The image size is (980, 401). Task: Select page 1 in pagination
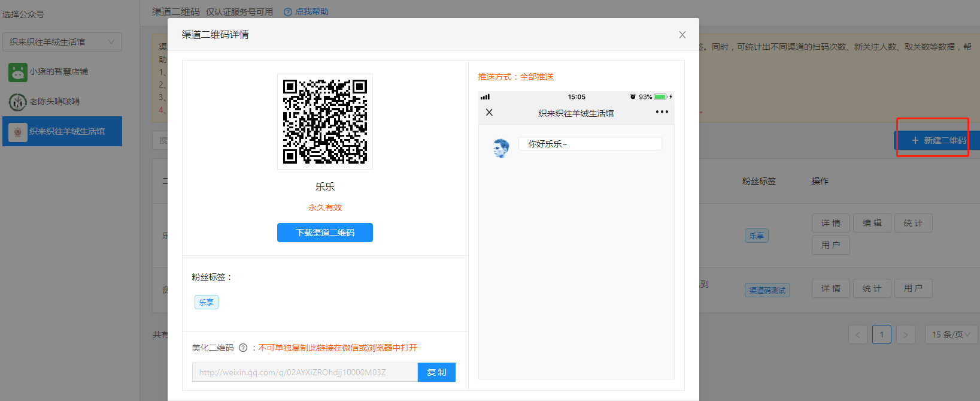coord(882,334)
